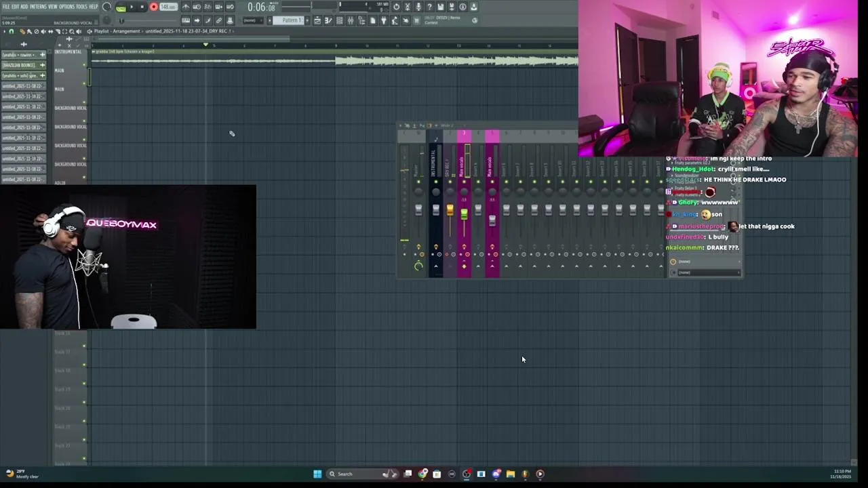The width and height of the screenshot is (868, 488).
Task: Click the Stop button in transport
Action: [x=142, y=7]
